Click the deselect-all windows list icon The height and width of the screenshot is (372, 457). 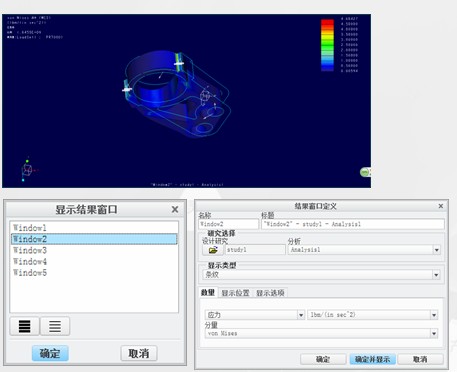click(55, 326)
